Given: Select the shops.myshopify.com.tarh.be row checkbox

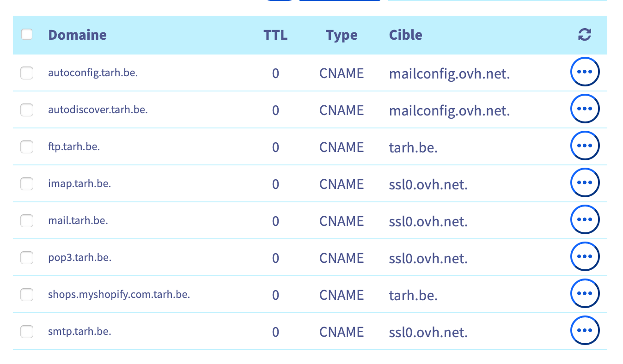Looking at the screenshot, I should [27, 295].
